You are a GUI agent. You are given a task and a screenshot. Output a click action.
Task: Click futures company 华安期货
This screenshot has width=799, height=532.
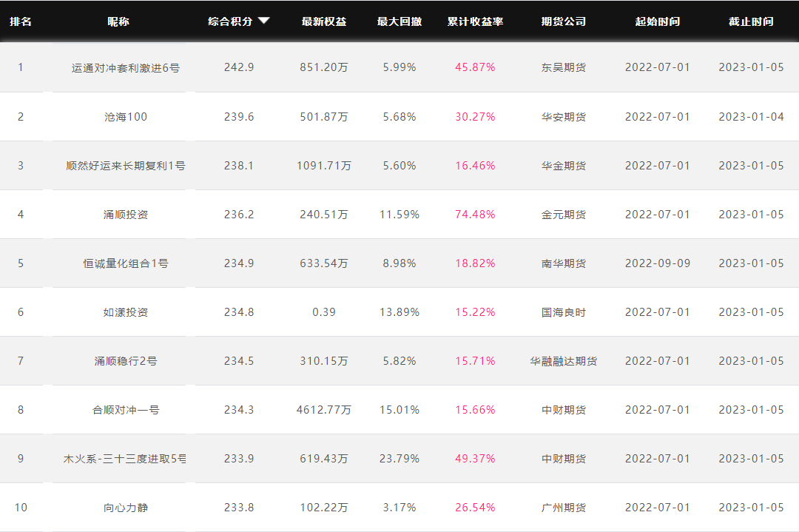pyautogui.click(x=564, y=117)
